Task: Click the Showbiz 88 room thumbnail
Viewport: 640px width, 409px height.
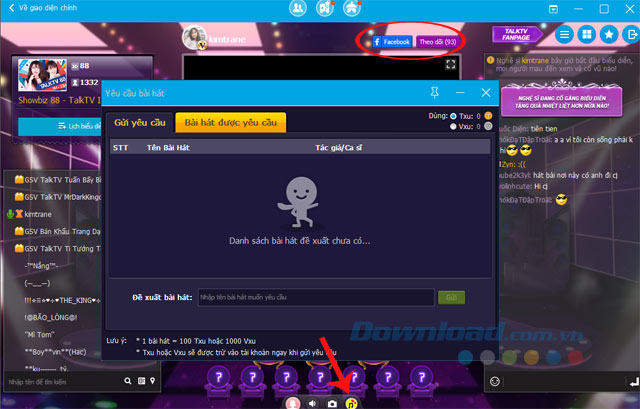Action: coord(42,75)
